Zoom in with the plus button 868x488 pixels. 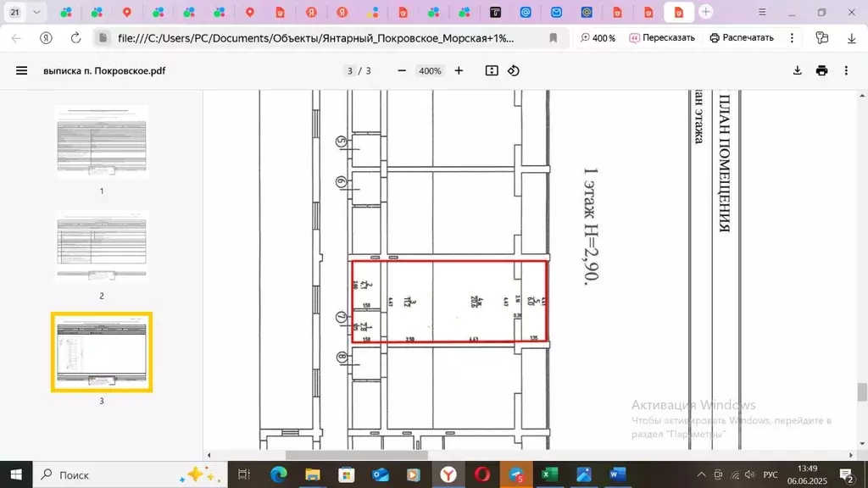pos(459,71)
